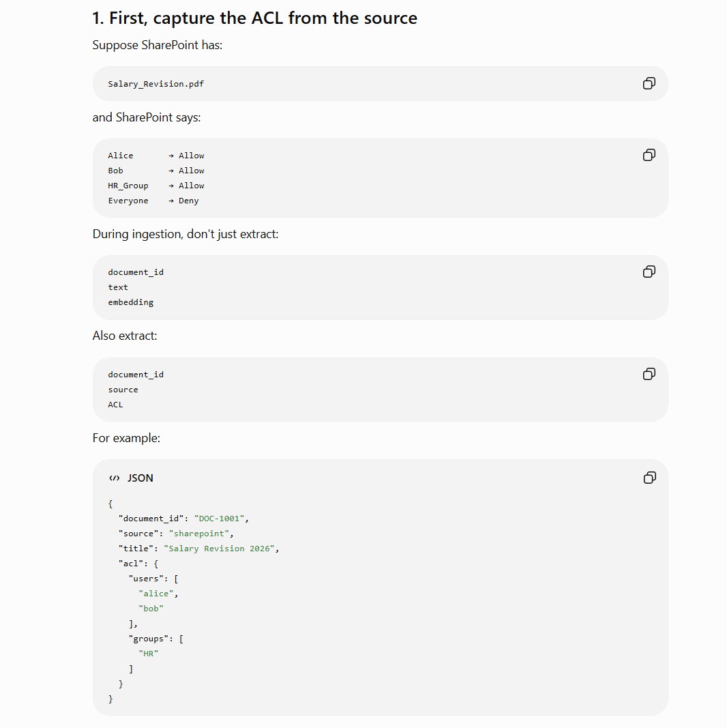Copy the JSON example code block
Screen dimensions: 727x728
[x=649, y=478]
